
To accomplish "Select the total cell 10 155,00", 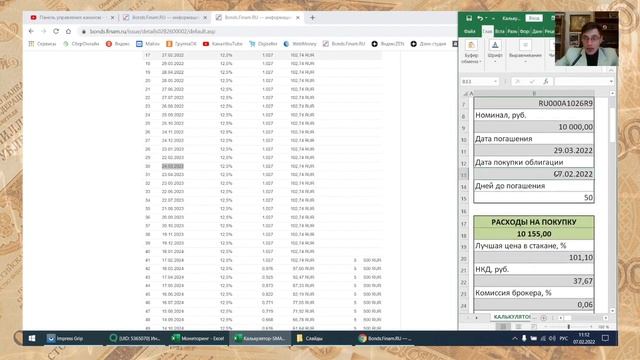I will 533,234.
